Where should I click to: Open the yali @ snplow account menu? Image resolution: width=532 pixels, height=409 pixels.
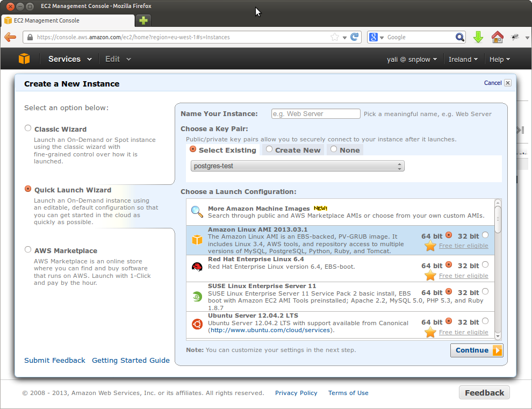coord(412,60)
